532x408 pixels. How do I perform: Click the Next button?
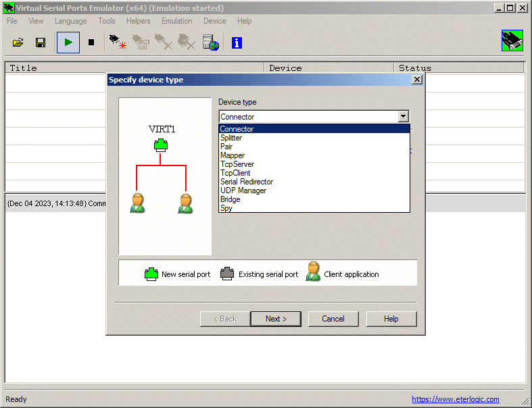tap(275, 319)
